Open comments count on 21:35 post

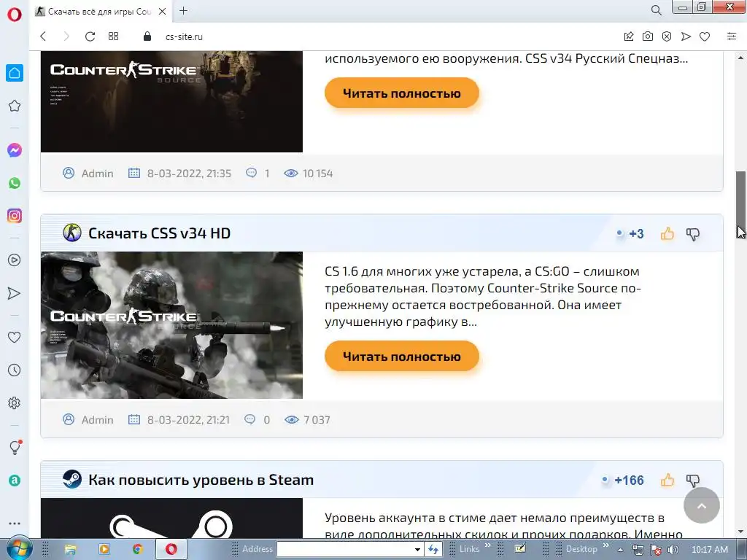[258, 174]
